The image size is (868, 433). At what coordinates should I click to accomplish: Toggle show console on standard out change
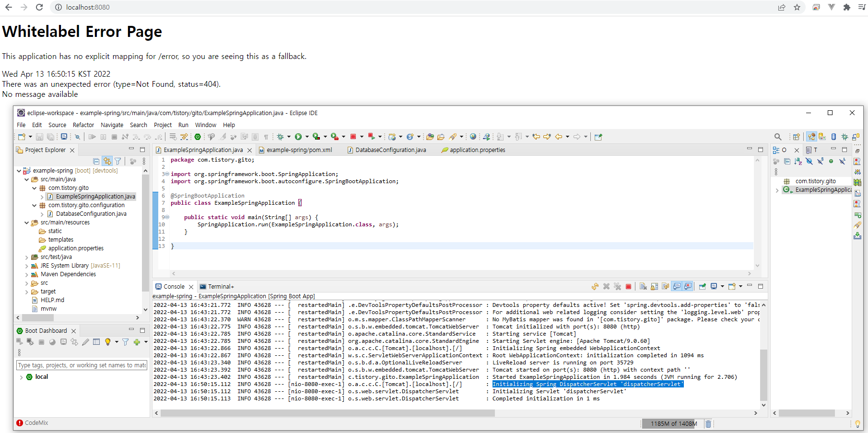click(677, 287)
